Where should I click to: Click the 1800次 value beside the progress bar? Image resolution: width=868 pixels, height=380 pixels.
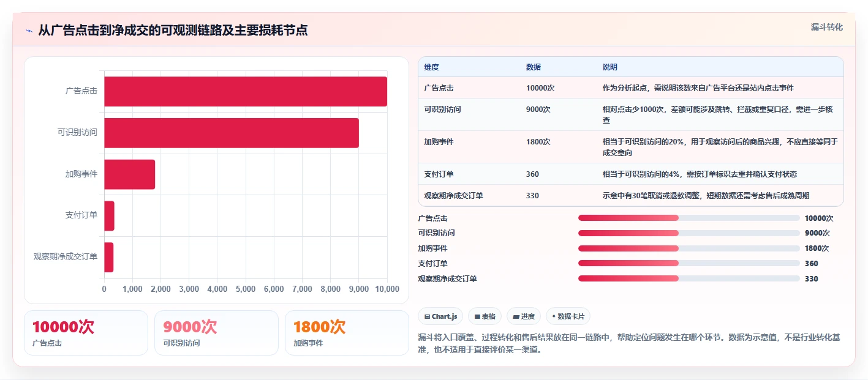tap(817, 248)
